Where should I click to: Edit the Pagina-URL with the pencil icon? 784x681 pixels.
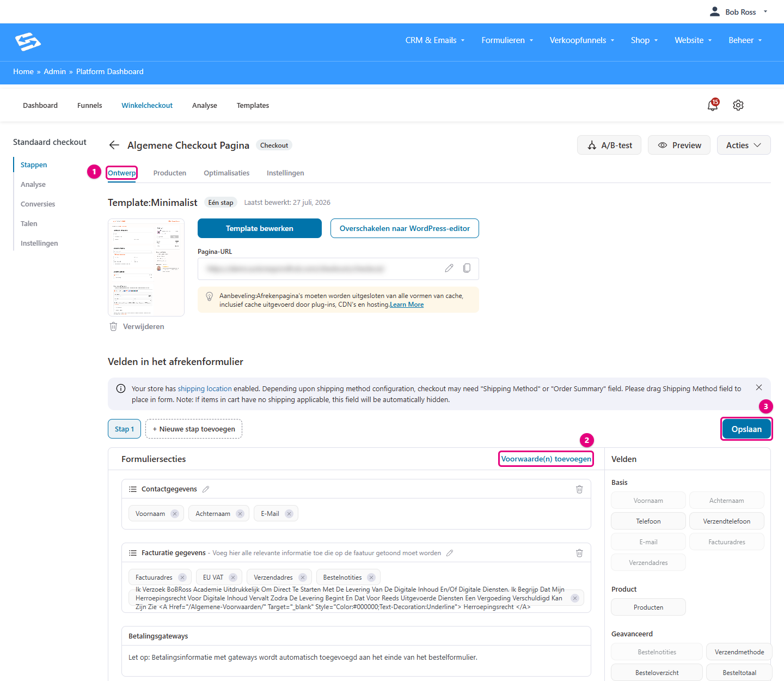(449, 268)
